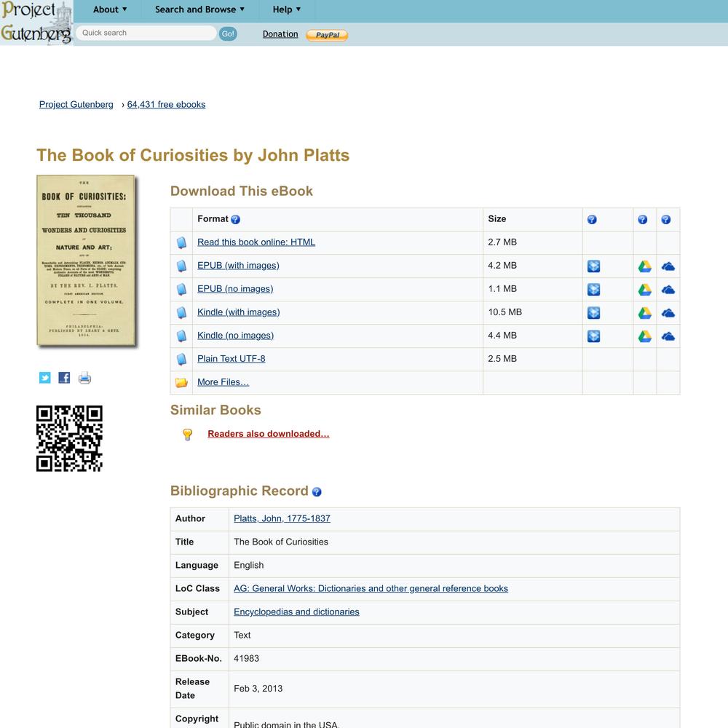728x728 pixels.
Task: Send Kindle (with images) to Google Drive
Action: [x=645, y=313]
